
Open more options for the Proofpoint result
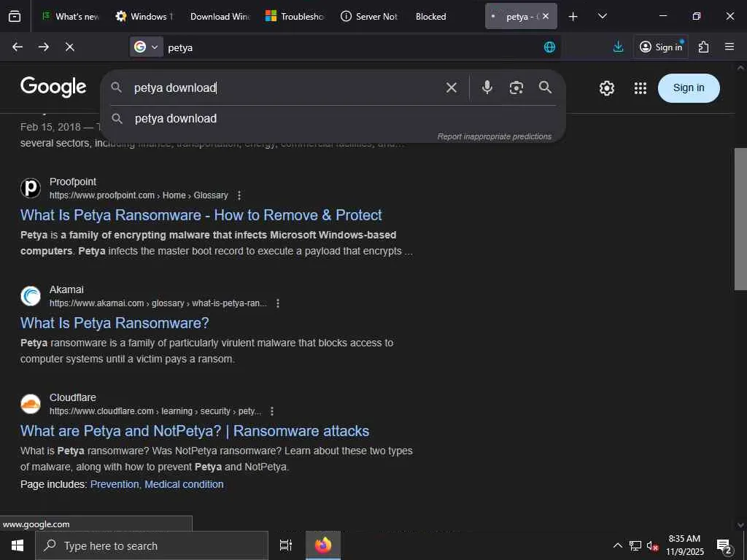tap(239, 195)
